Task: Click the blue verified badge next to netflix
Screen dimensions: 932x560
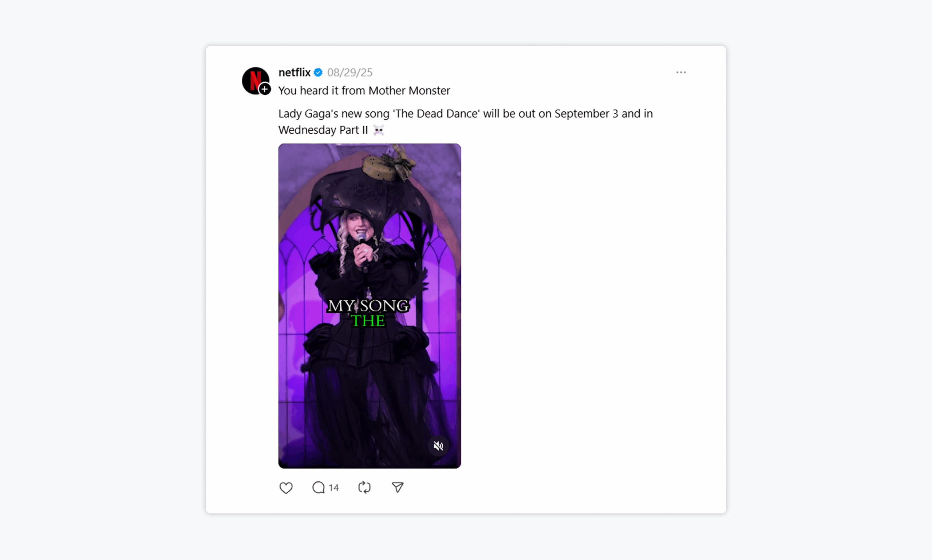Action: (x=318, y=72)
